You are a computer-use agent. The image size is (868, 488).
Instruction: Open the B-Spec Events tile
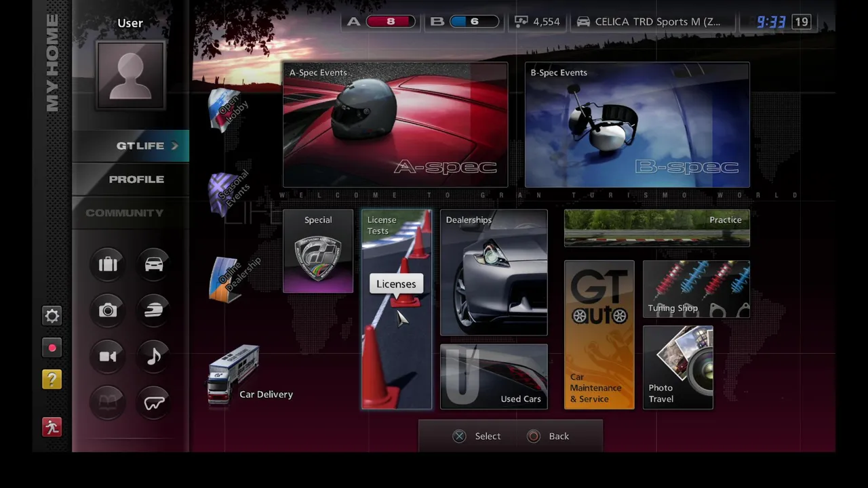(637, 125)
